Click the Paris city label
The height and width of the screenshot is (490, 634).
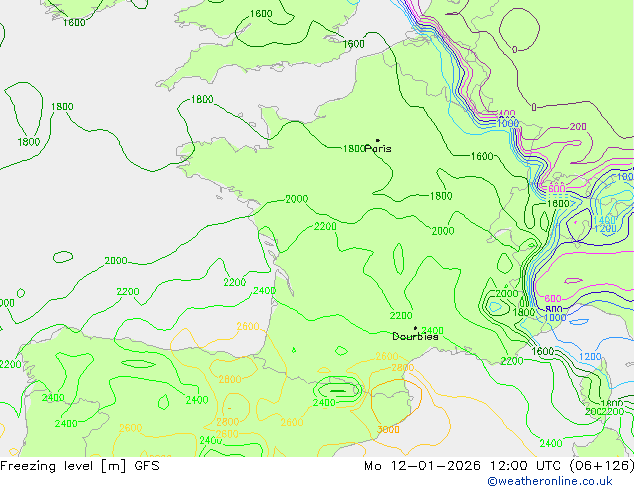click(x=378, y=149)
